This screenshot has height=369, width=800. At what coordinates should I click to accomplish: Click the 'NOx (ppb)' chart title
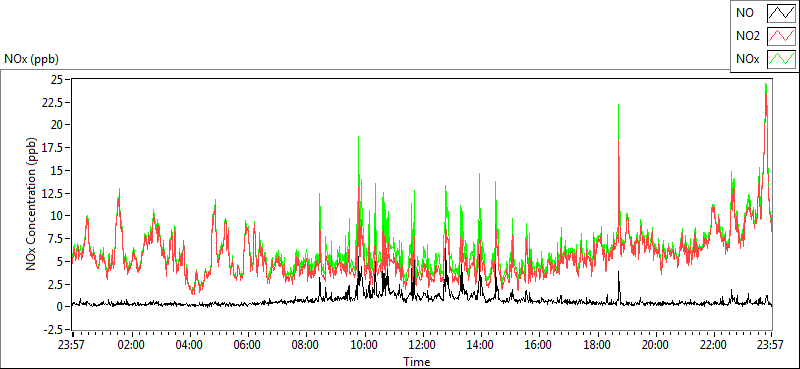[31, 59]
